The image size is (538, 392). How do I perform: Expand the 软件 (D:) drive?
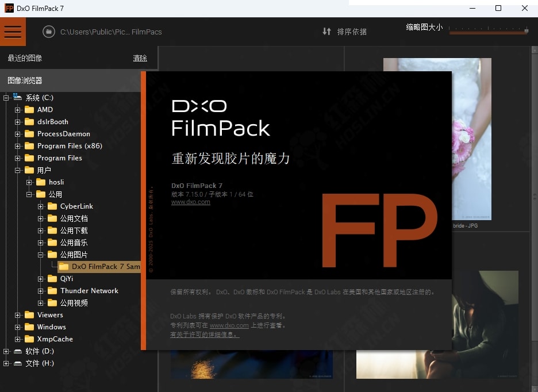click(x=6, y=351)
